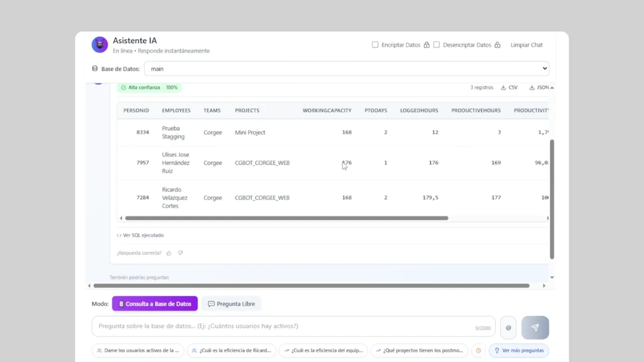
Task: Choose suggestion '¿Cuál es la eficiencia del equip...'
Action: [x=324, y=350]
